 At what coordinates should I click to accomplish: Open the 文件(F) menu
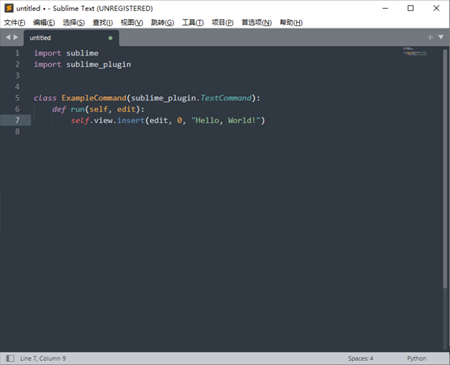(x=15, y=23)
